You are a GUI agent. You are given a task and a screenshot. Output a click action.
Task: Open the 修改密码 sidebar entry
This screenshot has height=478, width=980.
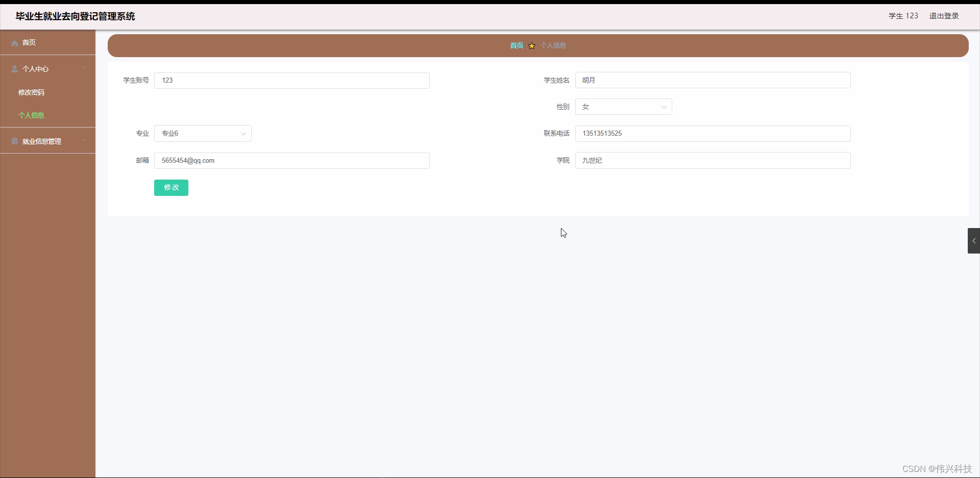tap(31, 92)
